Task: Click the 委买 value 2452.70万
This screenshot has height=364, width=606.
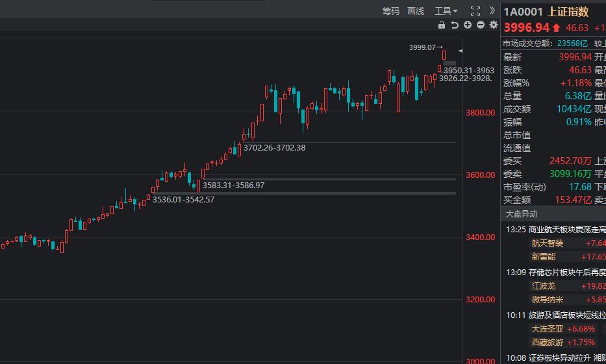Action: tap(570, 160)
